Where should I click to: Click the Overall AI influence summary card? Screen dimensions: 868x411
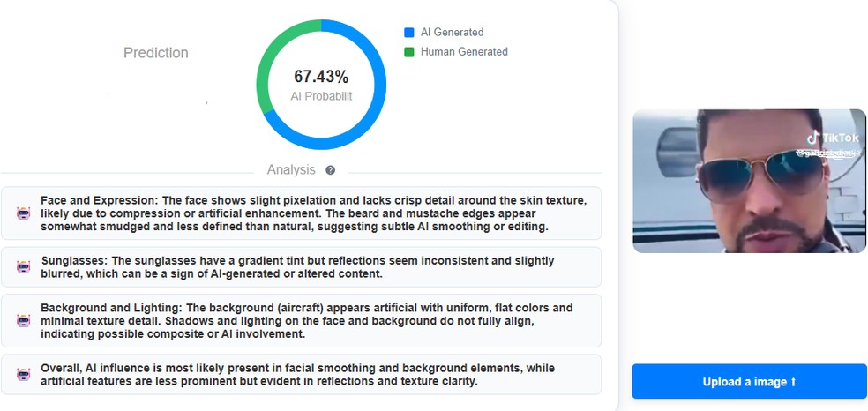pos(301,375)
